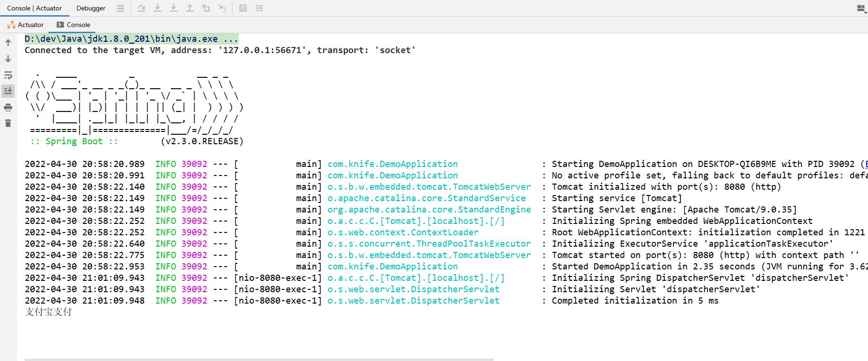Viewport: 868px width, 361px height.
Task: Click the 'Initializing Spring embedded WebApplicationContext' message
Action: 682,221
